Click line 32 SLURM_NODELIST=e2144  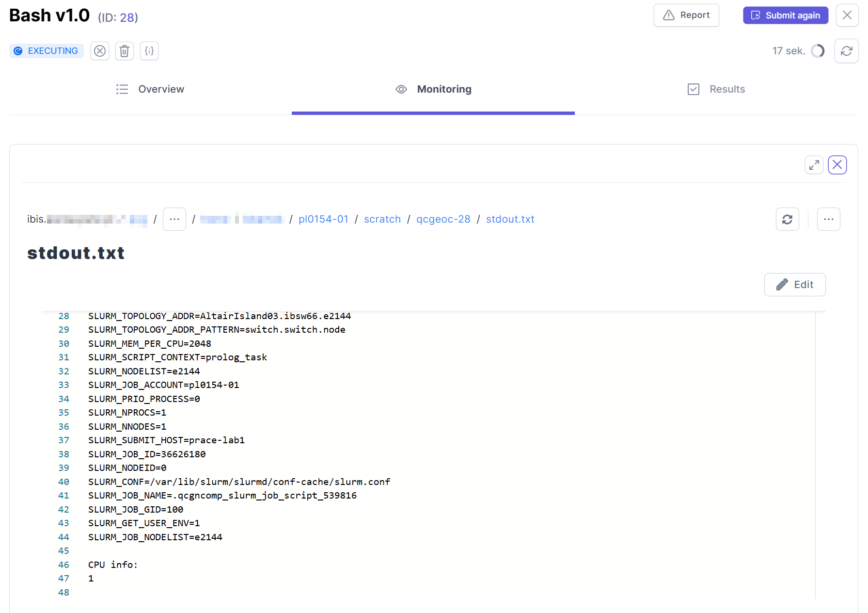coord(144,371)
